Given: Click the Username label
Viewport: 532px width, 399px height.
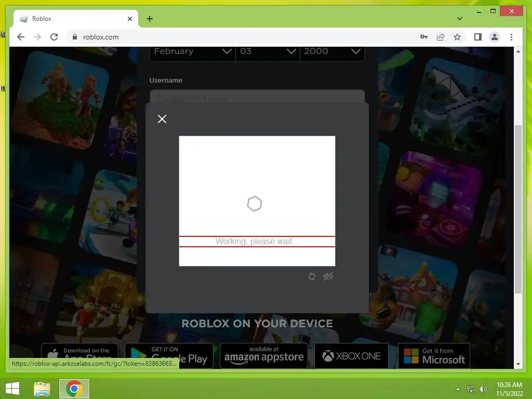Looking at the screenshot, I should pos(166,81).
